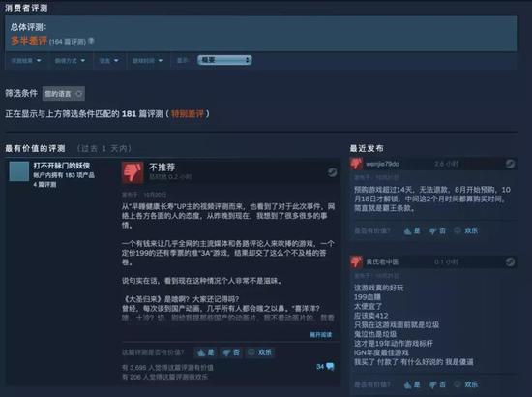
Task: Vote 是 on wenjie79do's review
Action: point(412,230)
